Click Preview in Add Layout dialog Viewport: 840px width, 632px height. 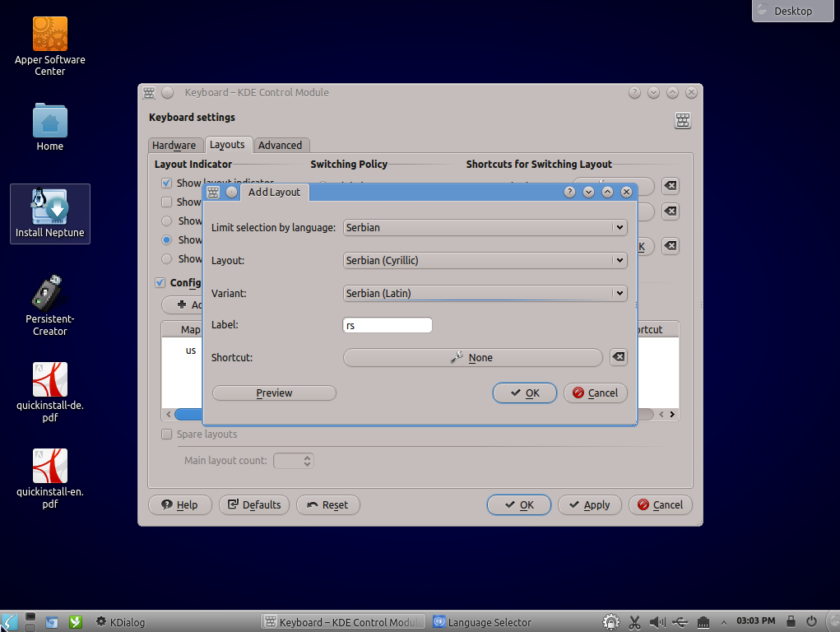point(274,393)
